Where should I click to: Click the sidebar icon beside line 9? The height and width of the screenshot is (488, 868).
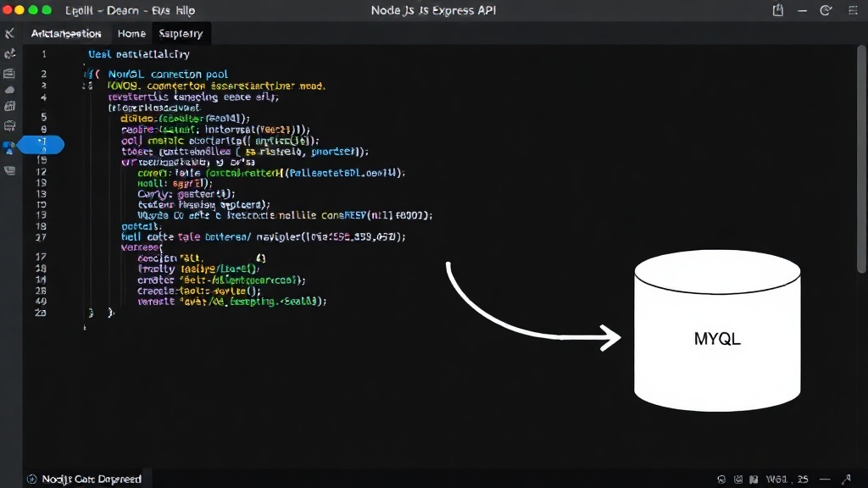9,126
